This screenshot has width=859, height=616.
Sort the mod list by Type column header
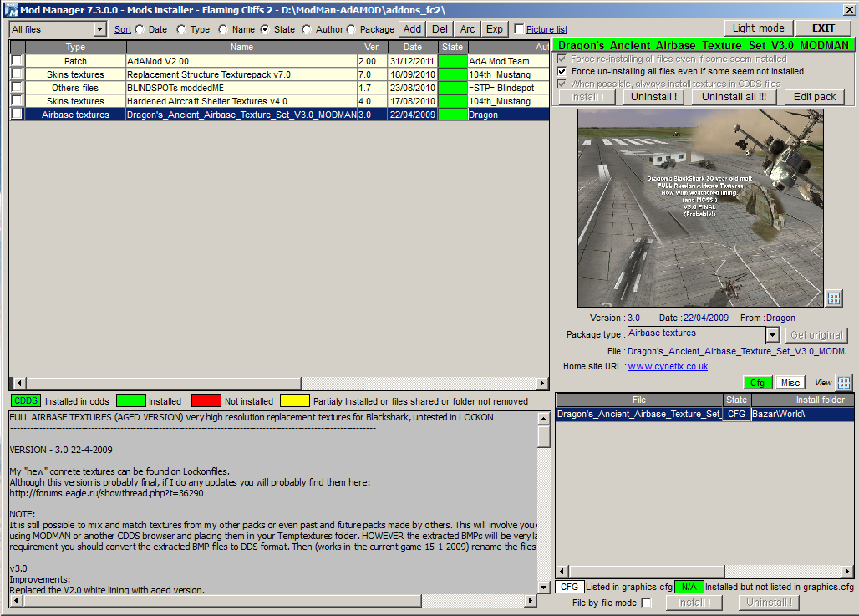[x=75, y=47]
